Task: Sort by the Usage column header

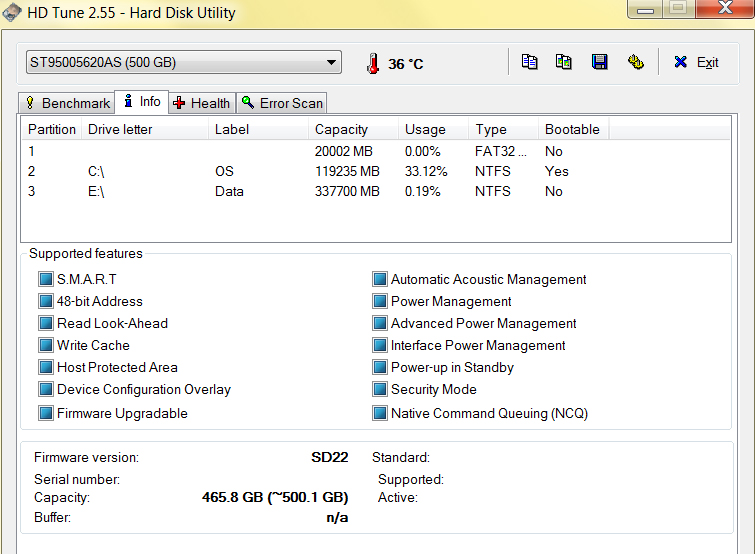Action: pos(433,129)
